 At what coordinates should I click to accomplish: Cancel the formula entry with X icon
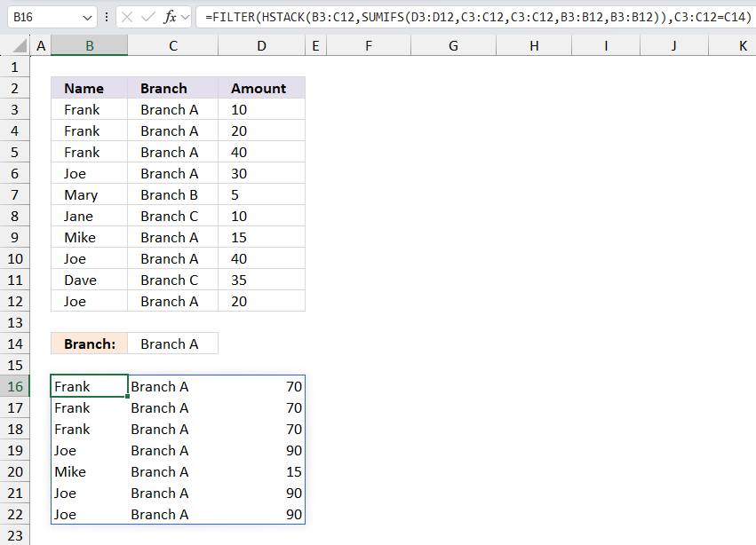pyautogui.click(x=127, y=18)
